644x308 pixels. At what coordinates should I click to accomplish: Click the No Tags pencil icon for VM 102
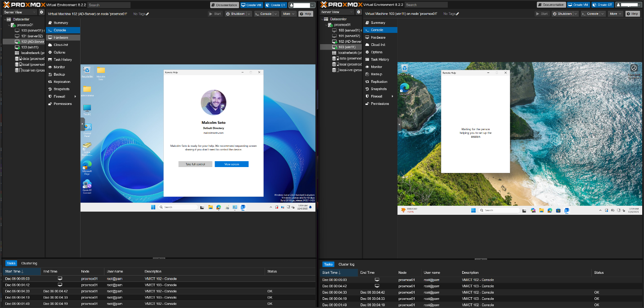tap(148, 14)
